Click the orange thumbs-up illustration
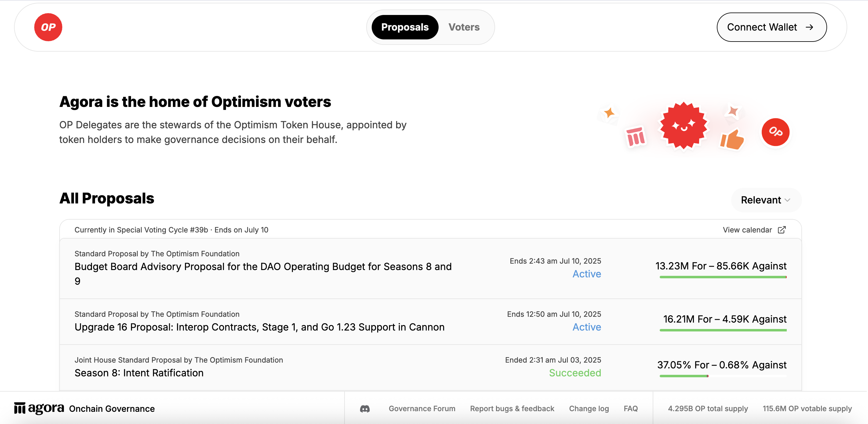This screenshot has height=424, width=868. pos(731,139)
